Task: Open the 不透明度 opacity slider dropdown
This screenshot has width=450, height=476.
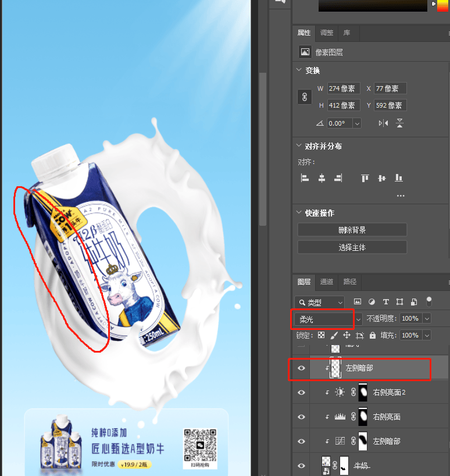Action: (427, 318)
